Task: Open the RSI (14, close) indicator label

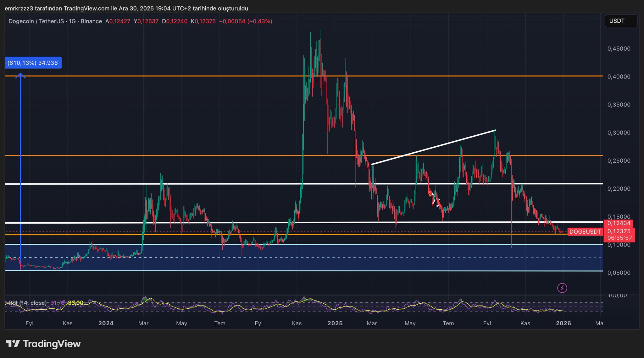Action: (x=27, y=303)
